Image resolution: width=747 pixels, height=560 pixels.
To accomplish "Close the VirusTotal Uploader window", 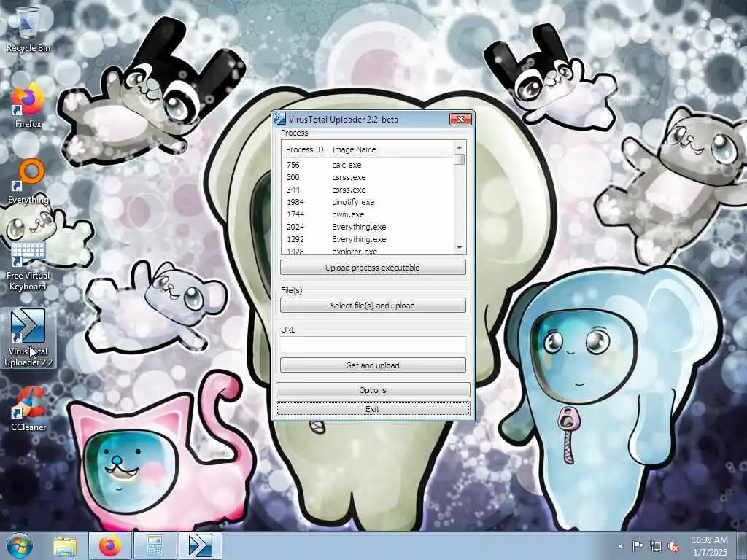I will point(460,119).
